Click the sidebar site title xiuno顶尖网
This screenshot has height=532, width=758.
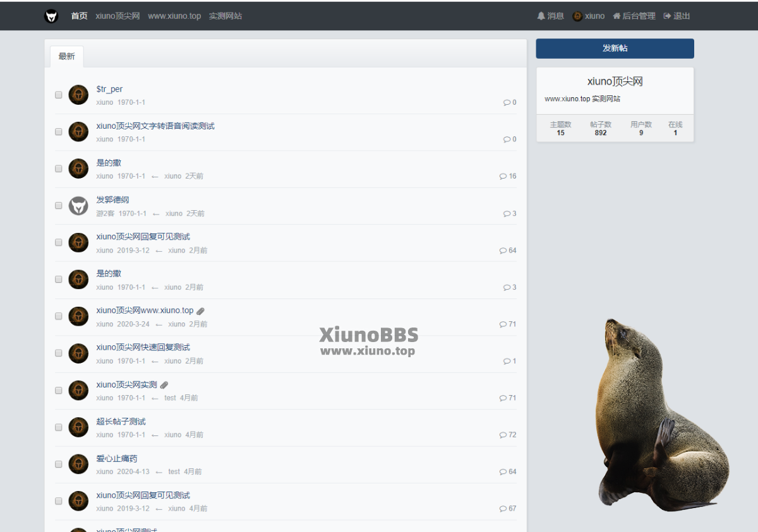pos(615,81)
